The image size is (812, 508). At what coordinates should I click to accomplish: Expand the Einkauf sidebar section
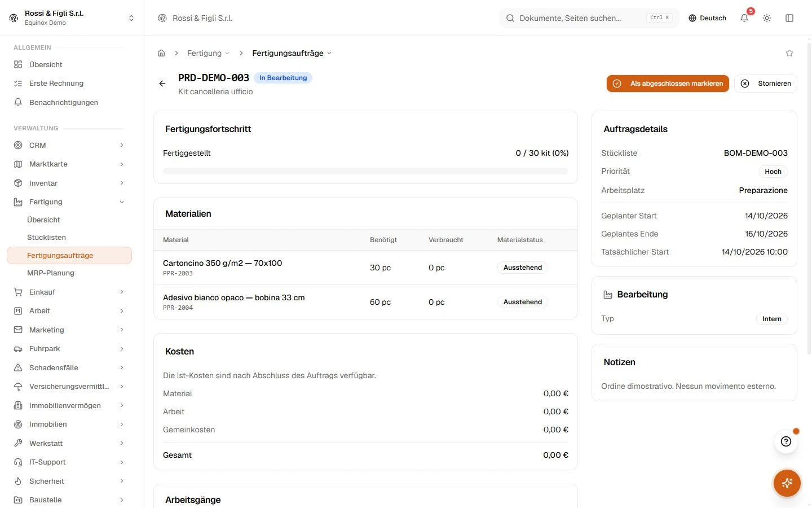click(69, 292)
